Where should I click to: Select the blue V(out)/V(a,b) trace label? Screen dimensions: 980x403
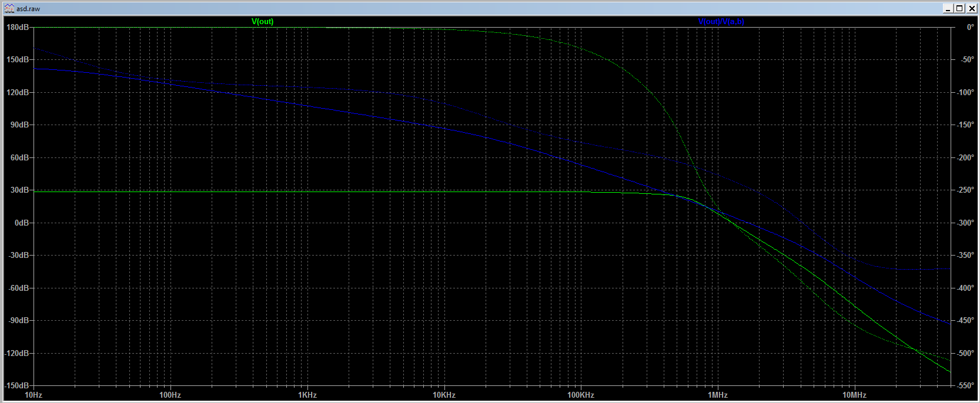point(721,22)
